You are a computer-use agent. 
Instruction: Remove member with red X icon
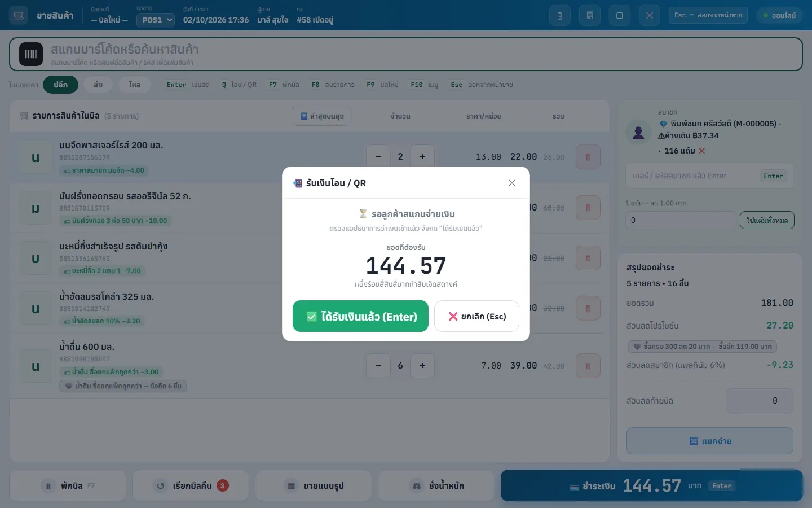[x=702, y=151]
